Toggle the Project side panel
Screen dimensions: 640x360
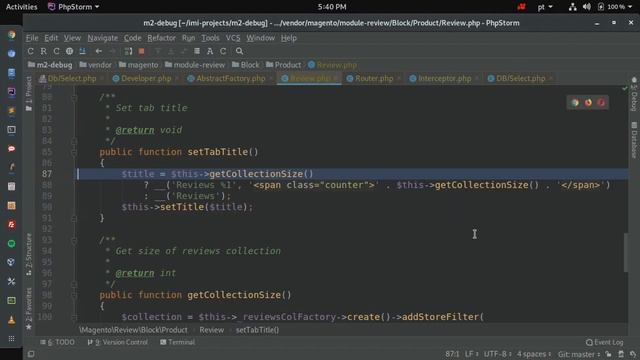(29, 93)
